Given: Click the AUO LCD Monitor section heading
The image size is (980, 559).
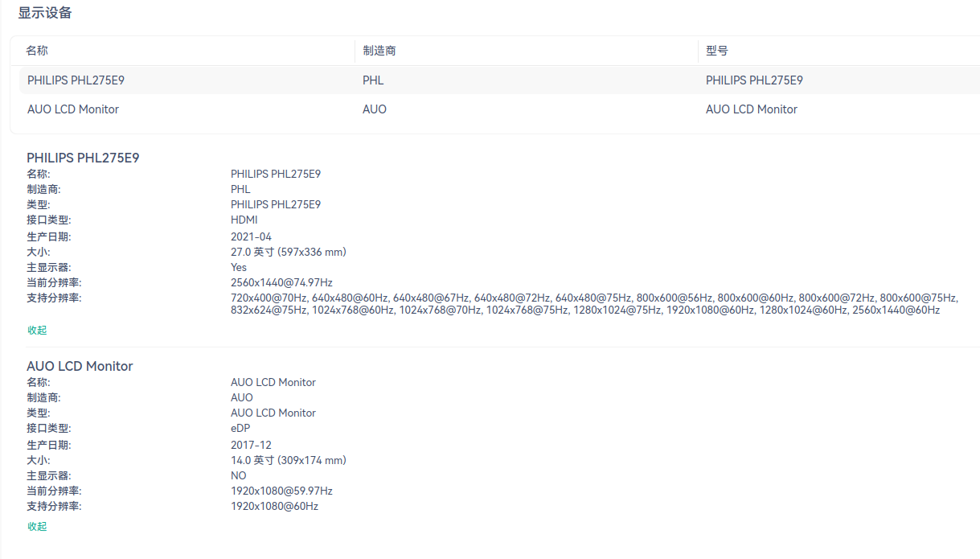Looking at the screenshot, I should (x=80, y=366).
